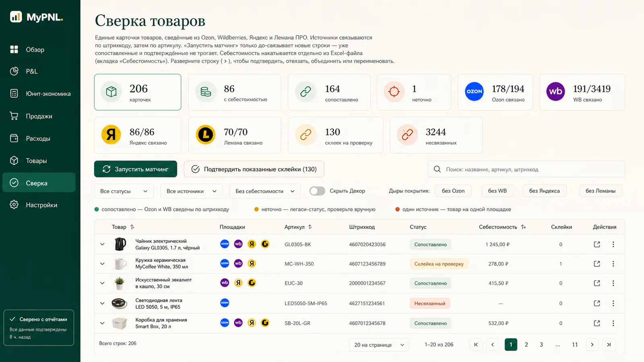Viewport: 644px width, 362px height.
Task: Go to the first page
Action: coord(476,345)
